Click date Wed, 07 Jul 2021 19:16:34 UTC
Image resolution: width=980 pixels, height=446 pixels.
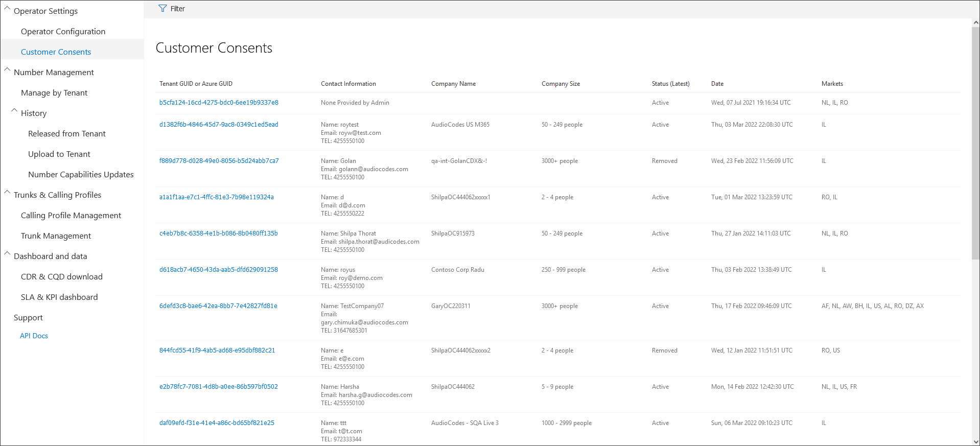point(751,103)
